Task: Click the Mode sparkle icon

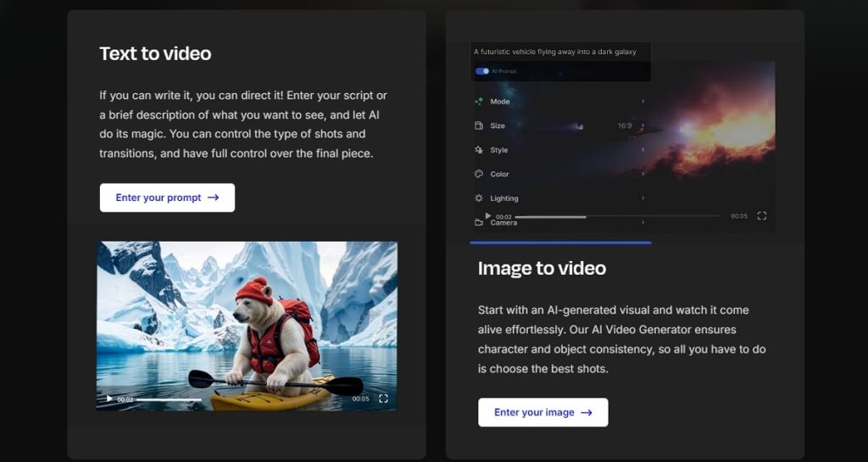Action: pos(479,101)
